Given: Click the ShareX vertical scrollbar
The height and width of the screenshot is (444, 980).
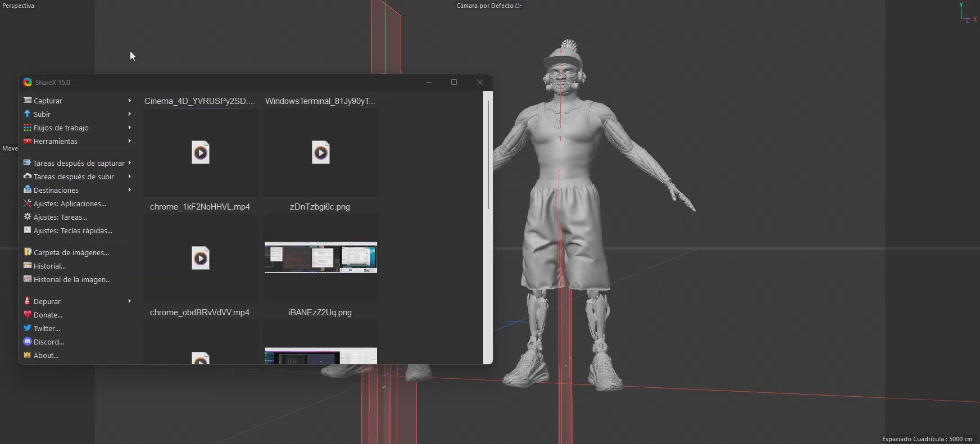Looking at the screenshot, I should coord(488,155).
